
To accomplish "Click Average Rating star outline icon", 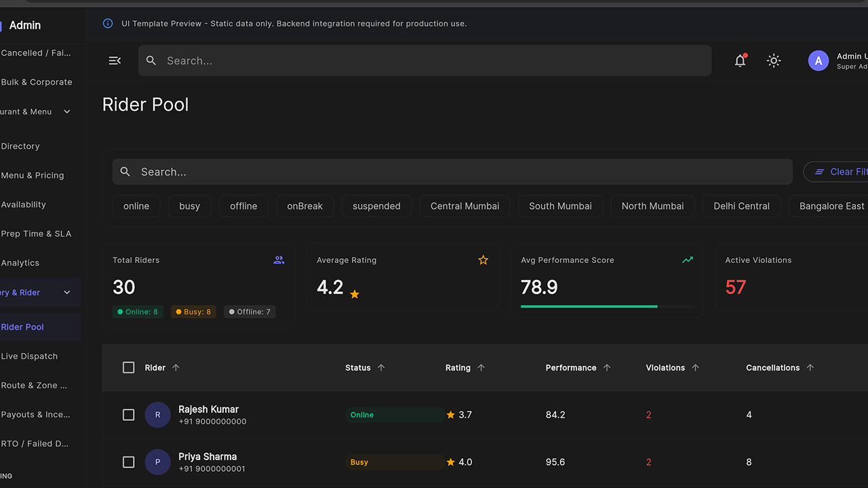I will 483,260.
